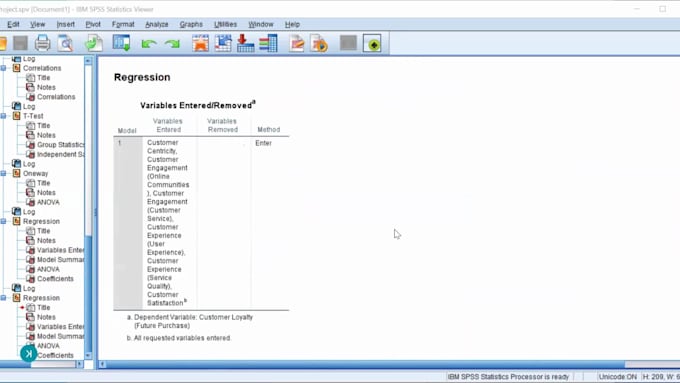This screenshot has width=680, height=383.
Task: Open the Variables icon in toolbar
Action: [x=268, y=43]
